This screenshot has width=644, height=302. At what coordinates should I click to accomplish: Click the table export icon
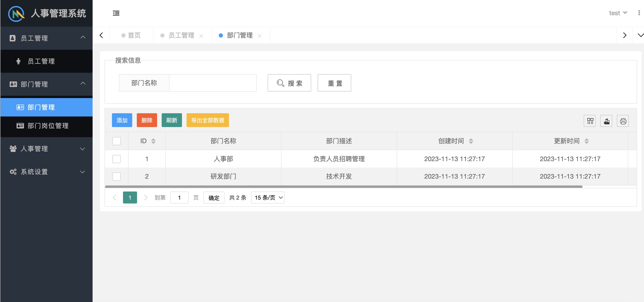pyautogui.click(x=606, y=121)
